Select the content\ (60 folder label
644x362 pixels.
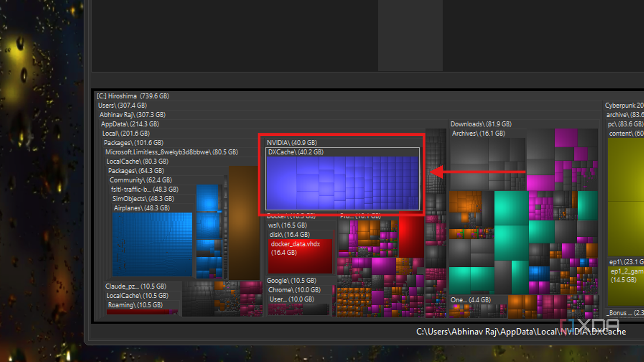click(626, 133)
